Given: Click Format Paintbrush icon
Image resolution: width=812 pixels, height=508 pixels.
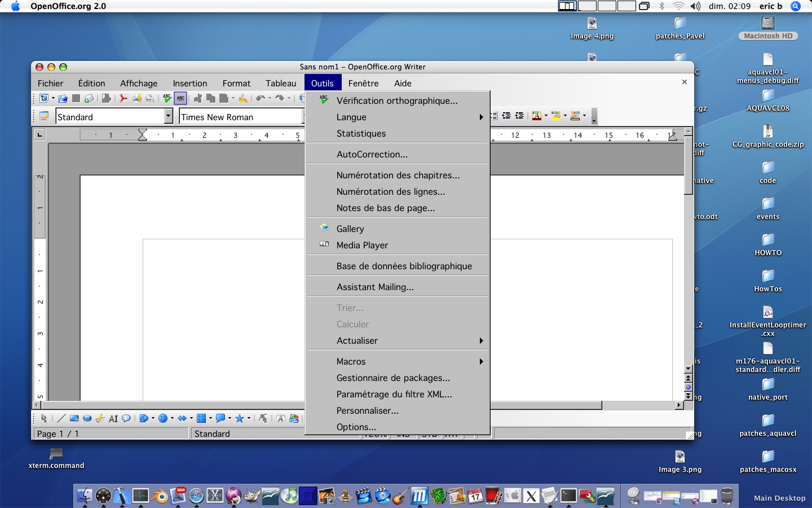Looking at the screenshot, I should (x=243, y=98).
